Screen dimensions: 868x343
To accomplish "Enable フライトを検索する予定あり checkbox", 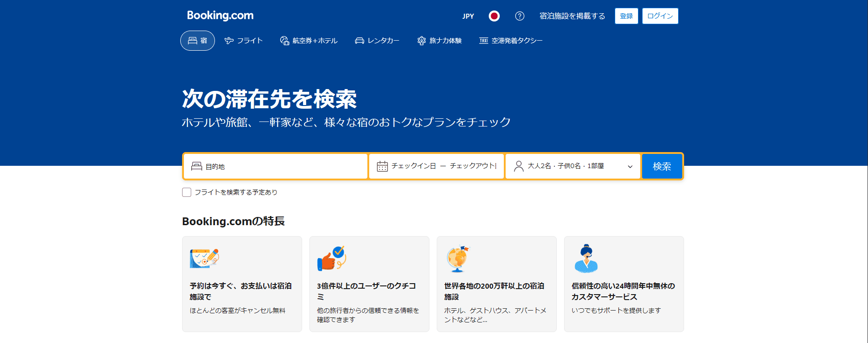I will [187, 192].
